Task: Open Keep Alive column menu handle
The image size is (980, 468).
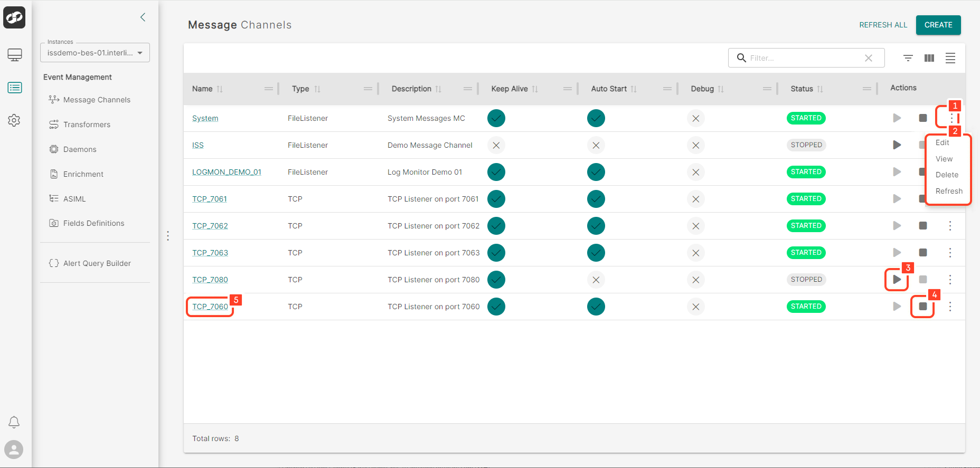Action: click(568, 89)
